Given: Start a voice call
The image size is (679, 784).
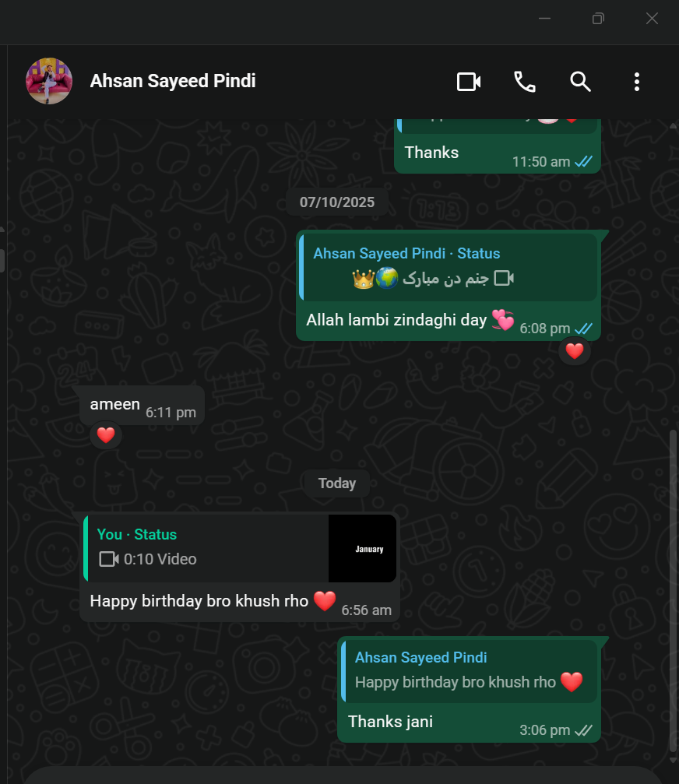Looking at the screenshot, I should coord(525,82).
